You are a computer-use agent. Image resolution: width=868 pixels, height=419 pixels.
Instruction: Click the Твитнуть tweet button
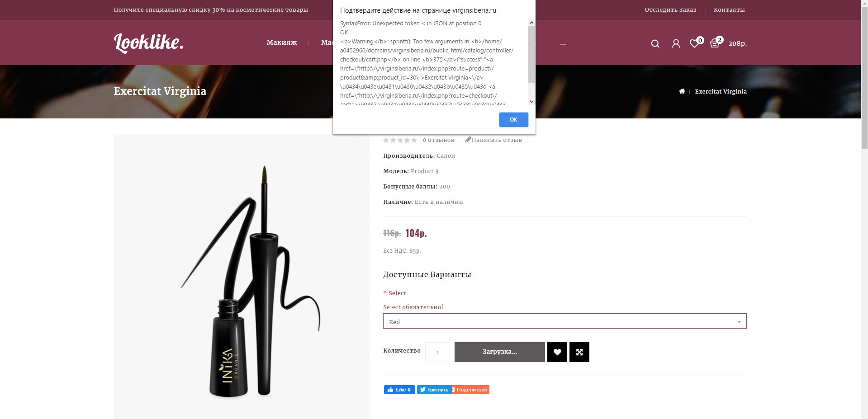point(434,390)
